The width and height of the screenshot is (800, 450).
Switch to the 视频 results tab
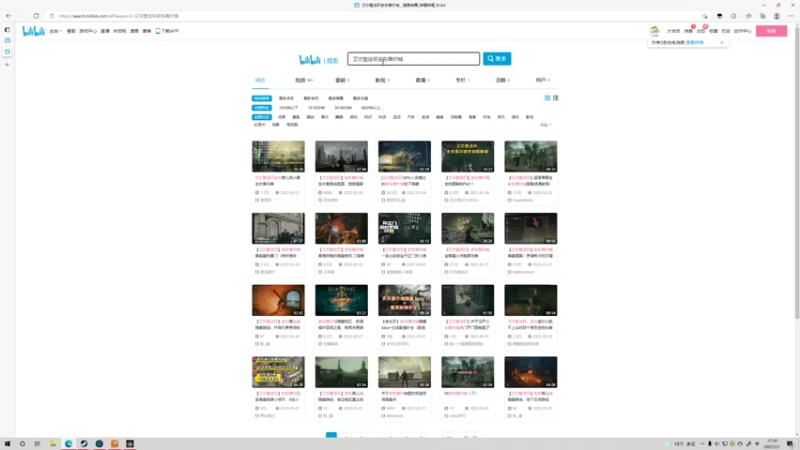[x=304, y=80]
